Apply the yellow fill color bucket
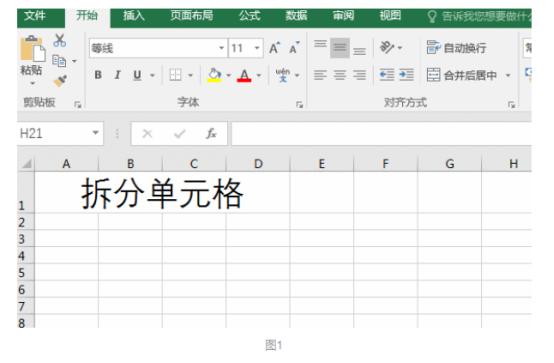Viewport: 554px width, 363px height. tap(214, 75)
